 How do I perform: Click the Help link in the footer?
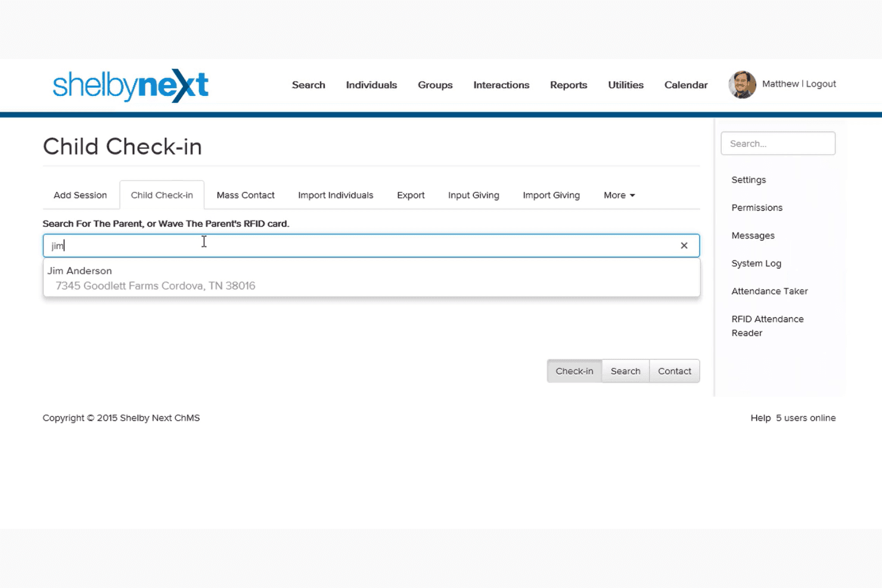[760, 418]
